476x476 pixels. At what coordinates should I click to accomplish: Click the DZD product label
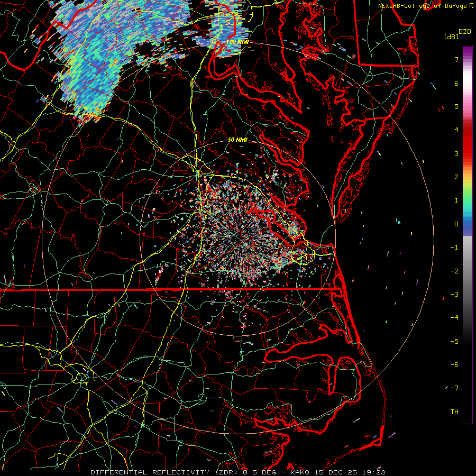tap(465, 32)
